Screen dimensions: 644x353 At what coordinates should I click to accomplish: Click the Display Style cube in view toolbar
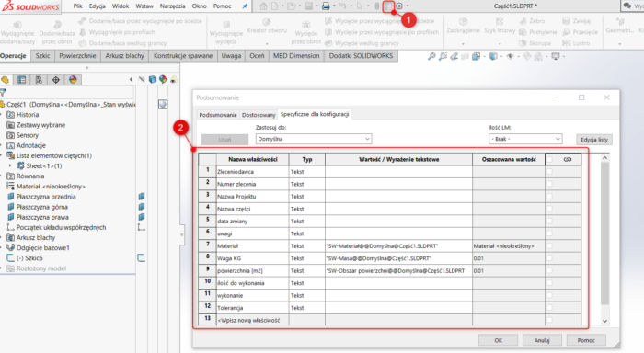click(x=493, y=56)
